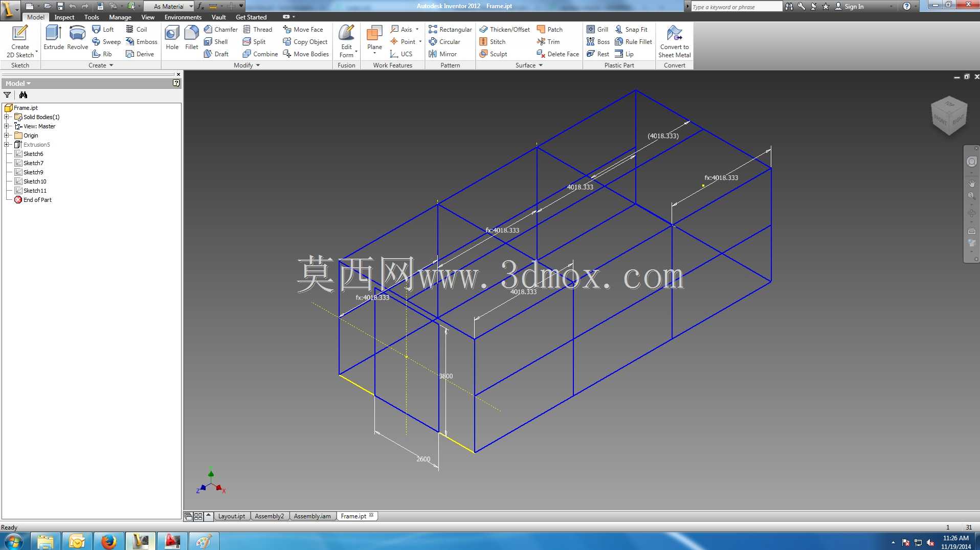Open Firefox from the taskbar
This screenshot has height=550, width=980.
108,541
